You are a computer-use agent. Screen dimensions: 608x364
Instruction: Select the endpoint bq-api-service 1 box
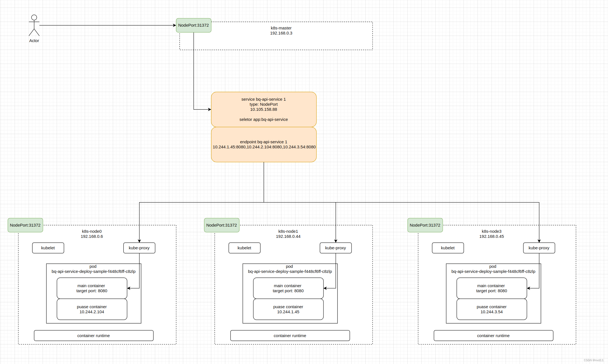(x=264, y=144)
